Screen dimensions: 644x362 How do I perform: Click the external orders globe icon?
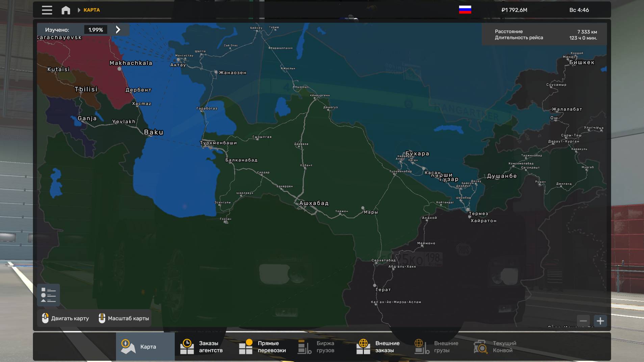pyautogui.click(x=363, y=346)
